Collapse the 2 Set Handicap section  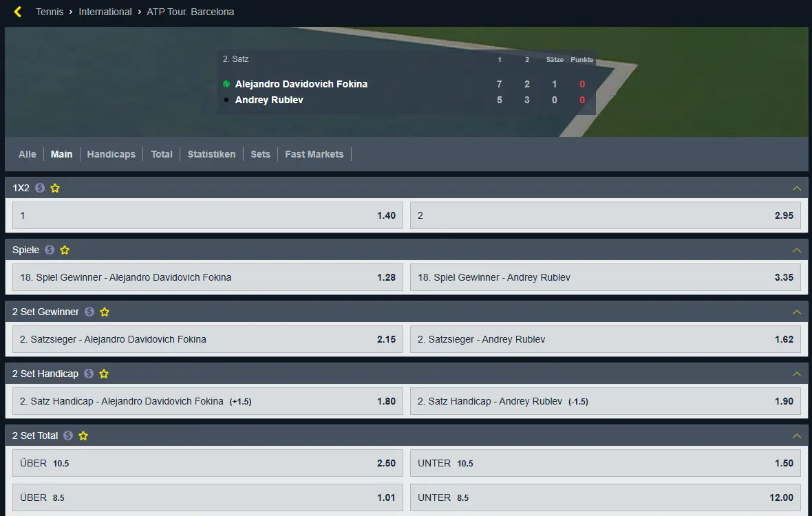tap(796, 374)
